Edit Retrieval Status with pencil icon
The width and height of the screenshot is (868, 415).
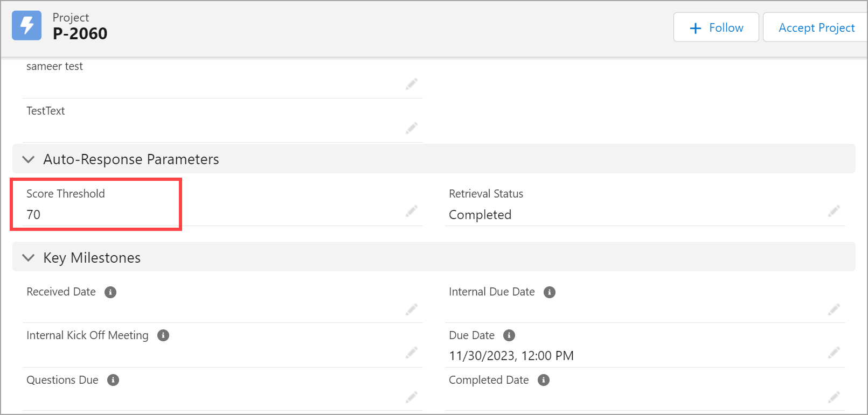(834, 211)
